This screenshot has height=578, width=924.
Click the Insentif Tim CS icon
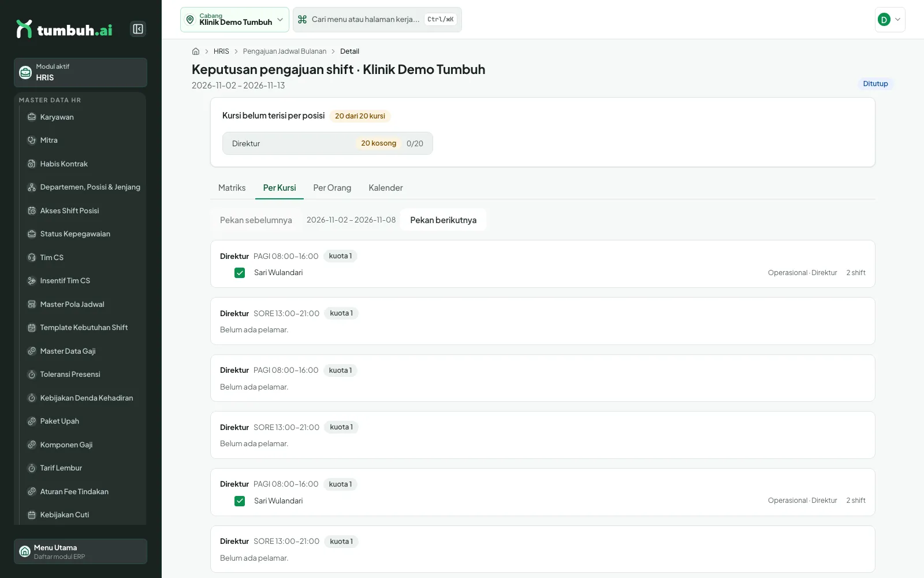pos(32,281)
